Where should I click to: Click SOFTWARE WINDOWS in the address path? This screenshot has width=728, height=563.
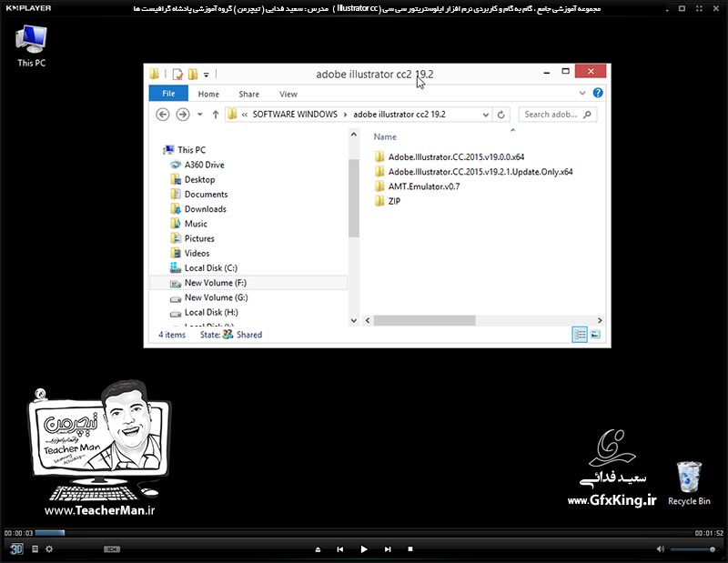click(295, 115)
